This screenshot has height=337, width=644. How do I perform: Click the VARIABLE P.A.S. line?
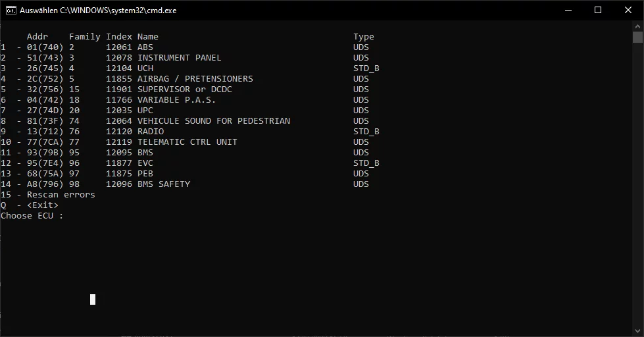(176, 100)
